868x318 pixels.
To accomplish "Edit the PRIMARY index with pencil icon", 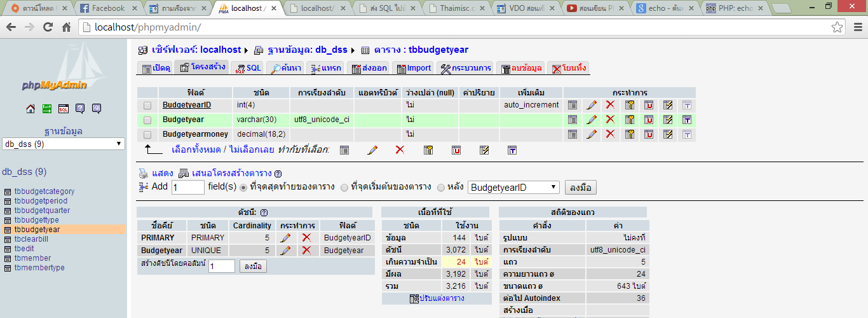I will pyautogui.click(x=286, y=237).
